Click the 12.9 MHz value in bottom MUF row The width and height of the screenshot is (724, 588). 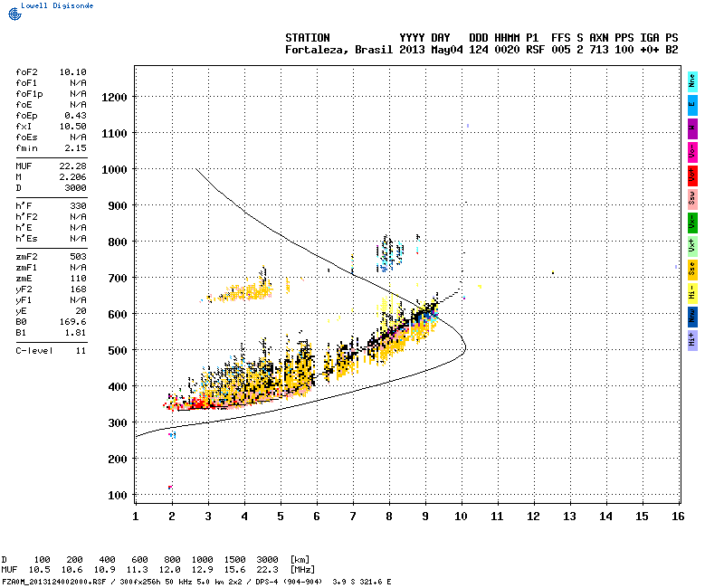point(202,570)
